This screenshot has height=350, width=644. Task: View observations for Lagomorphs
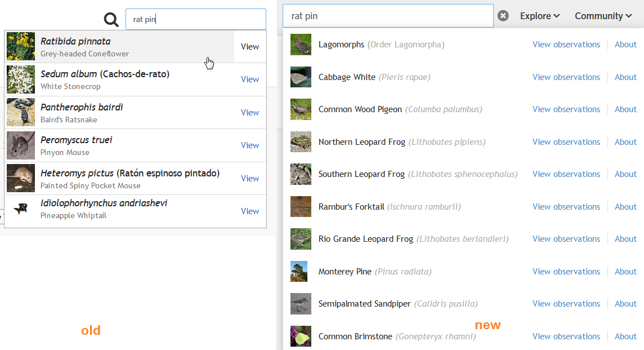pos(566,45)
